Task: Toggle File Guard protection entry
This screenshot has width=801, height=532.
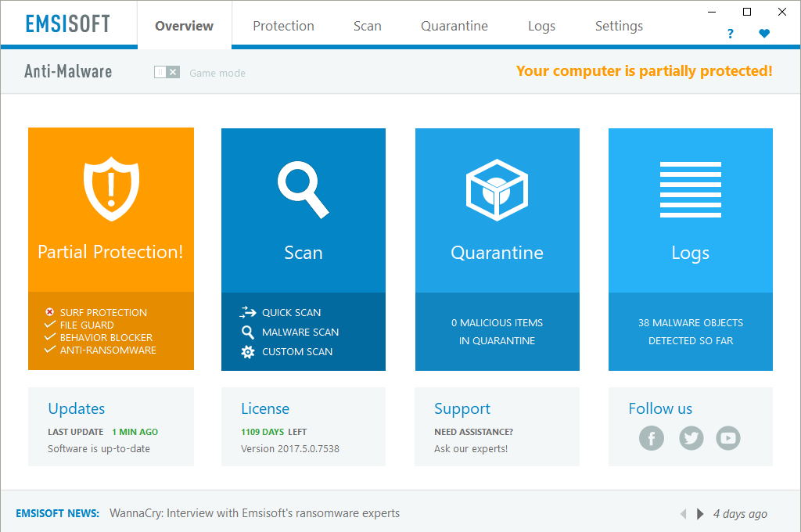Action: click(x=86, y=325)
